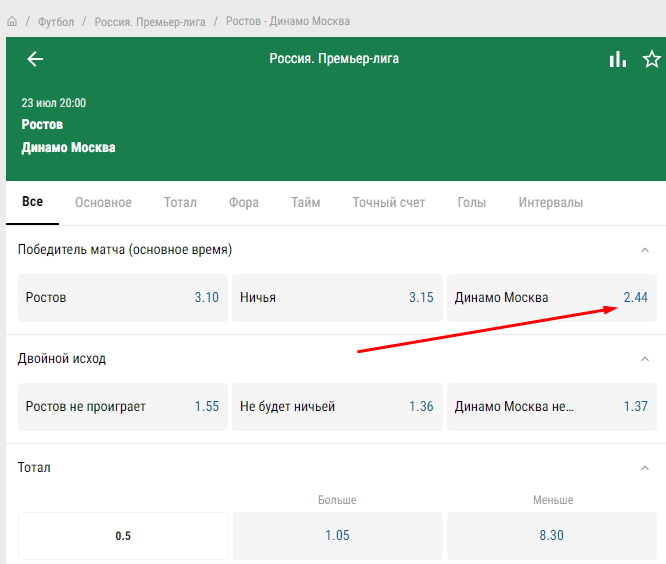Select Не будет ничьей at 1.36
This screenshot has height=564, width=666.
click(x=337, y=407)
